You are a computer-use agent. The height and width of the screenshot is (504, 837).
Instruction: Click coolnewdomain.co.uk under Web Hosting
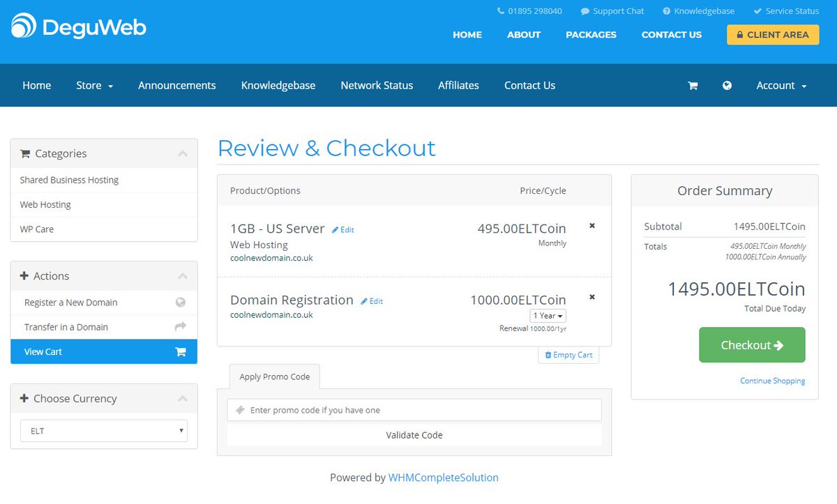(x=271, y=258)
